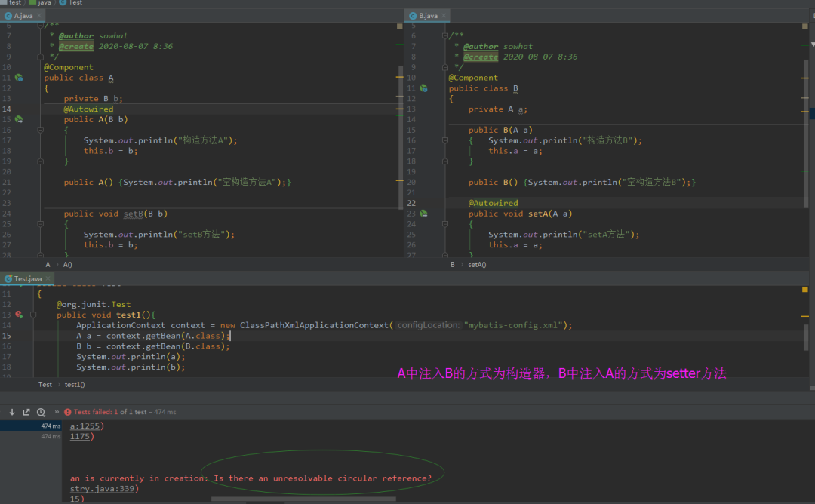The width and height of the screenshot is (815, 504).
Task: Click yellow warning stripe mark at A.java line 14
Action: [x=400, y=109]
